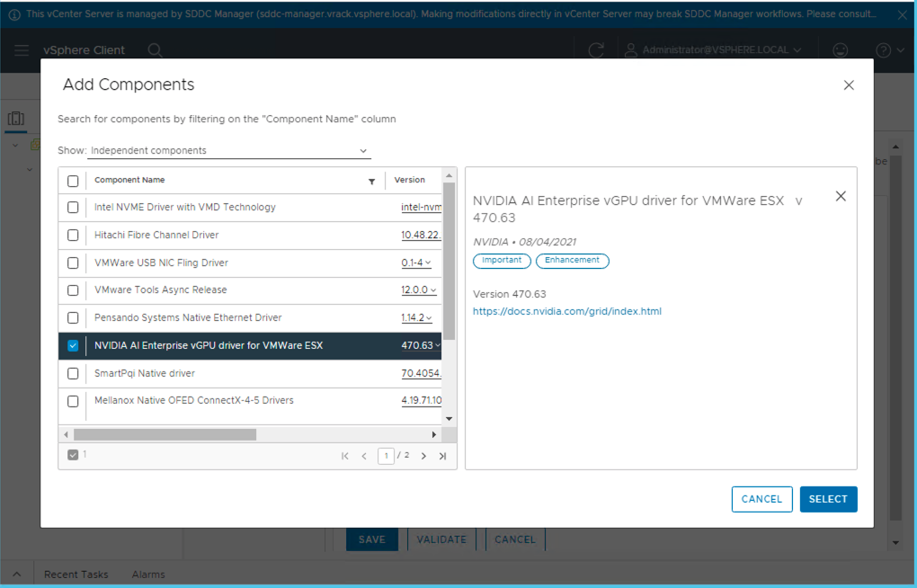Image resolution: width=917 pixels, height=588 pixels.
Task: Click CANCEL in Add Components dialog
Action: (761, 499)
